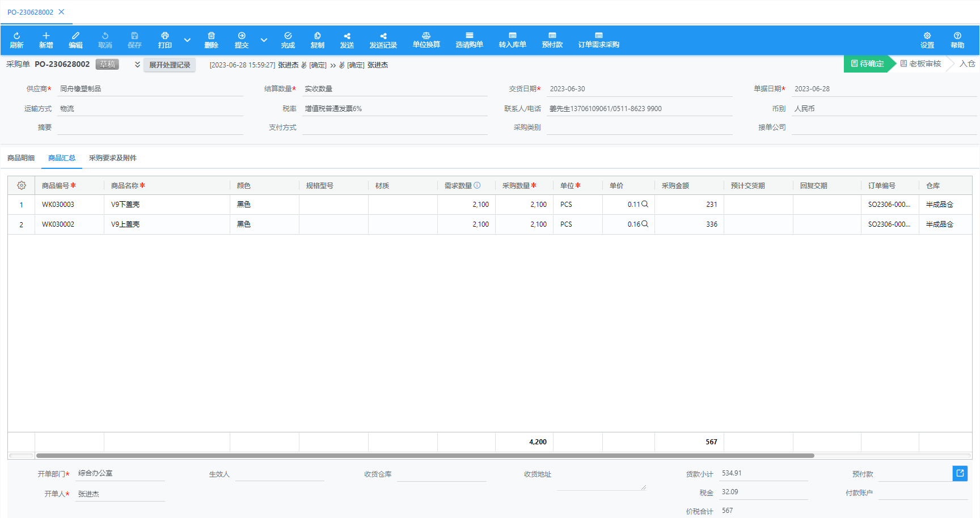Open the 预付款 popup icon button

(x=960, y=473)
